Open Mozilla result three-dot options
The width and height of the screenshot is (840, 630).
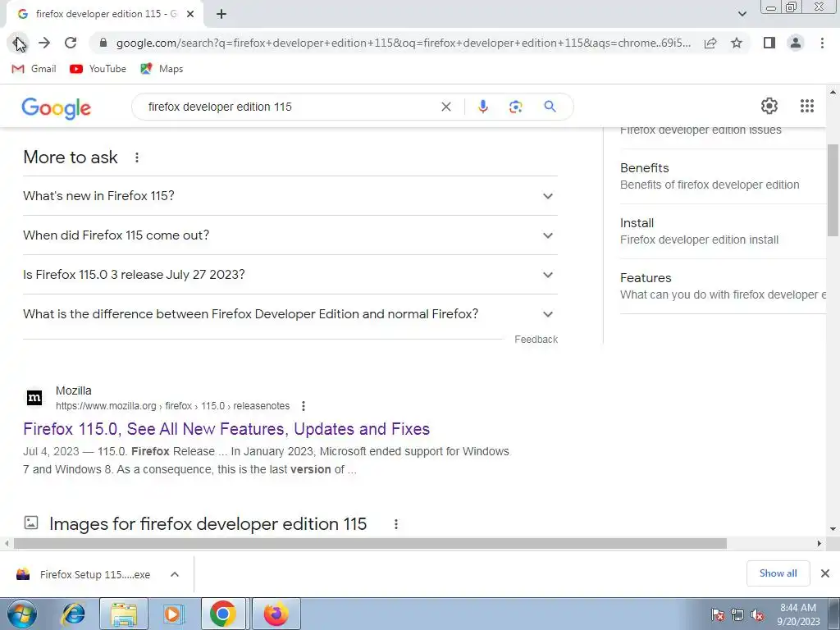[x=304, y=406]
